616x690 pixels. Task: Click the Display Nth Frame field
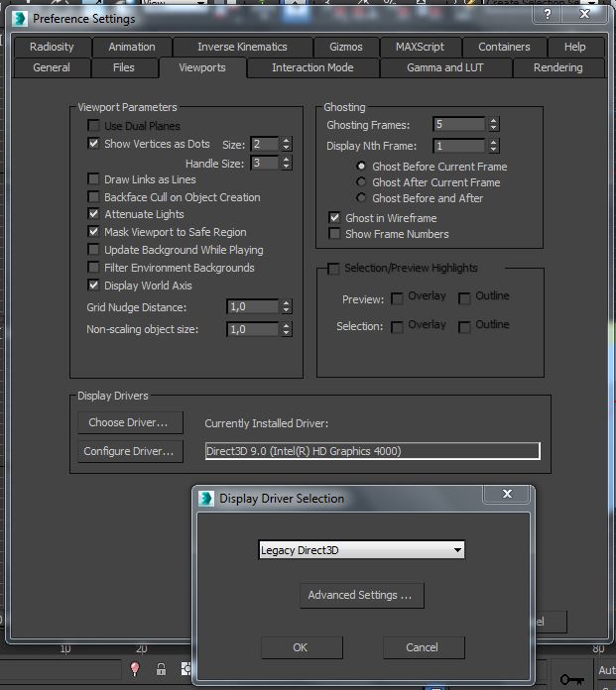(459, 146)
